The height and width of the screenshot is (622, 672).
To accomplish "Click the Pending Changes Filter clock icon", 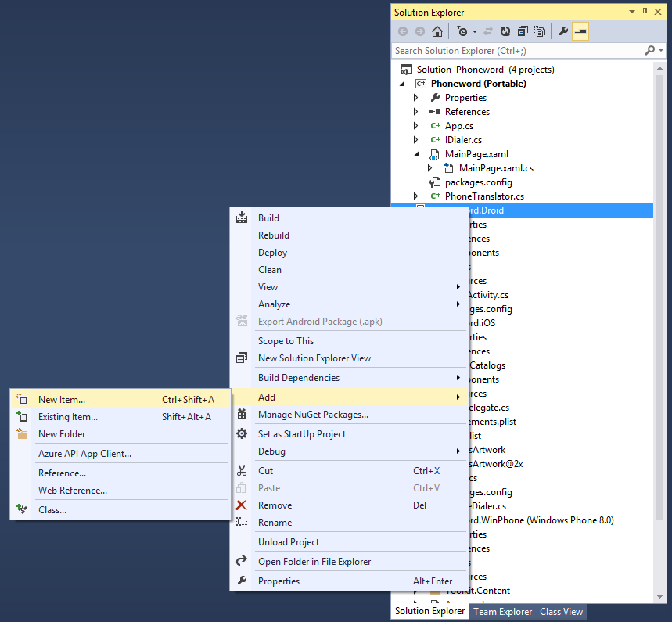I will (462, 31).
